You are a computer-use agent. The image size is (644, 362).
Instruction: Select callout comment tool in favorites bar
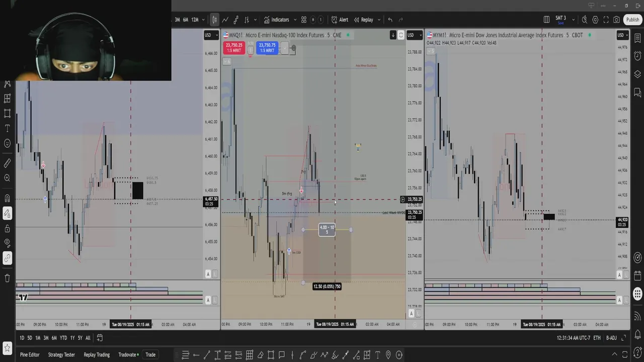(282, 355)
